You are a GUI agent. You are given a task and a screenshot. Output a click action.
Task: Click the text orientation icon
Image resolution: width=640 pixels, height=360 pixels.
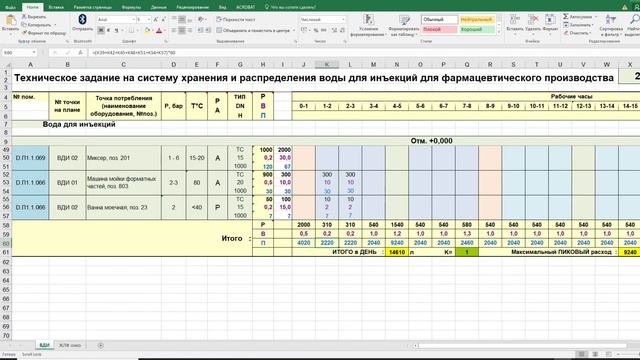[x=200, y=19]
